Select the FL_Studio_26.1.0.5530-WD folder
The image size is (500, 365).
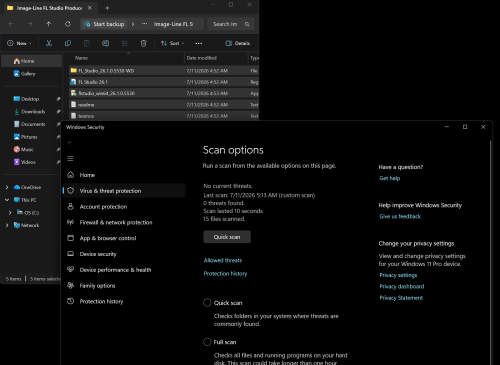[x=164, y=71]
